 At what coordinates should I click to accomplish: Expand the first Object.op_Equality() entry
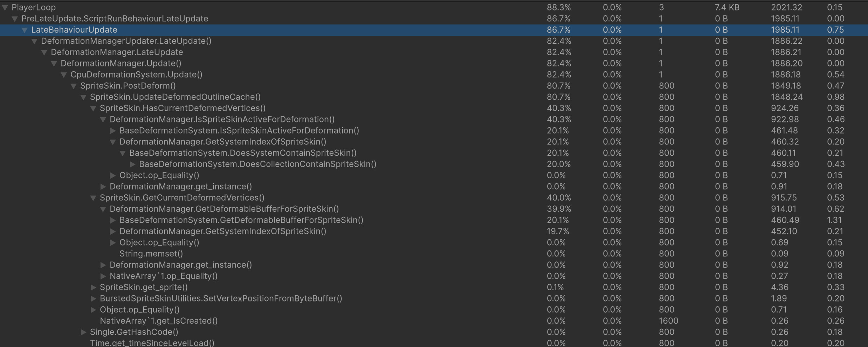point(112,175)
